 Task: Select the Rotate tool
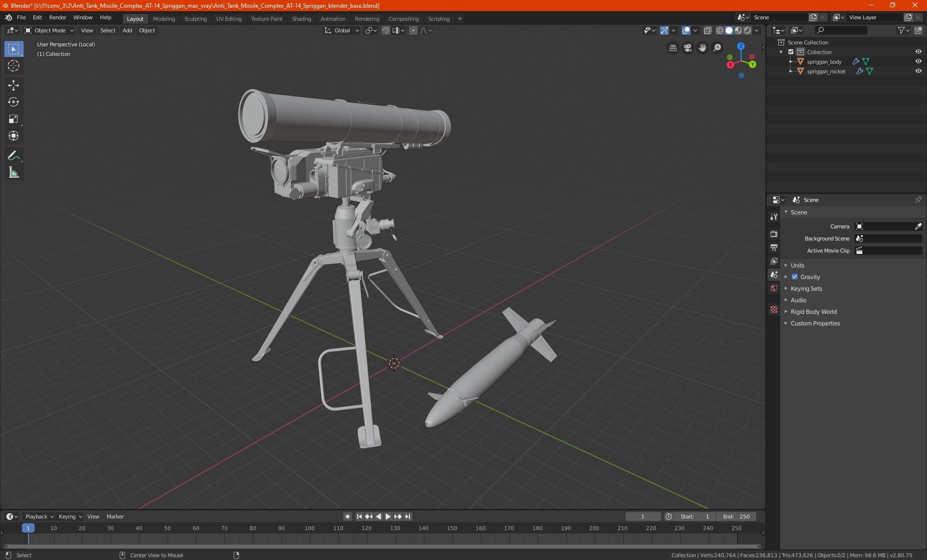coord(14,102)
